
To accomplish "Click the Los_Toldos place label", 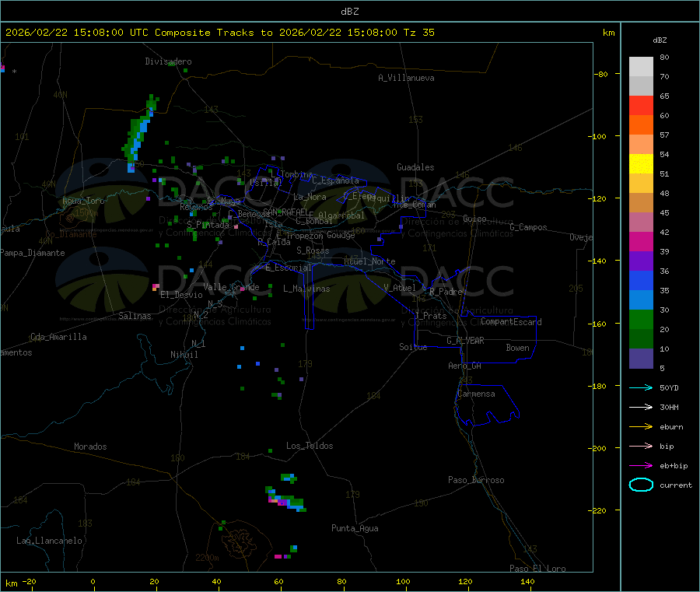I will pos(310,446).
